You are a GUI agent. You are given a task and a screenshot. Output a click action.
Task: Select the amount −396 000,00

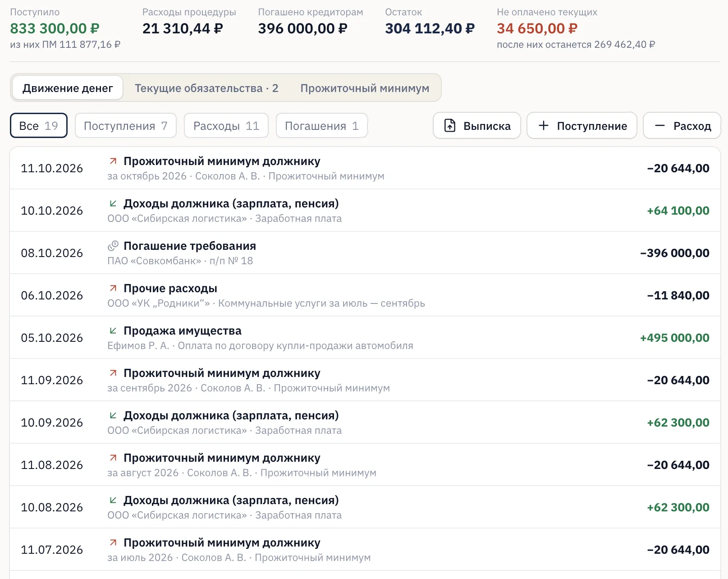click(675, 253)
